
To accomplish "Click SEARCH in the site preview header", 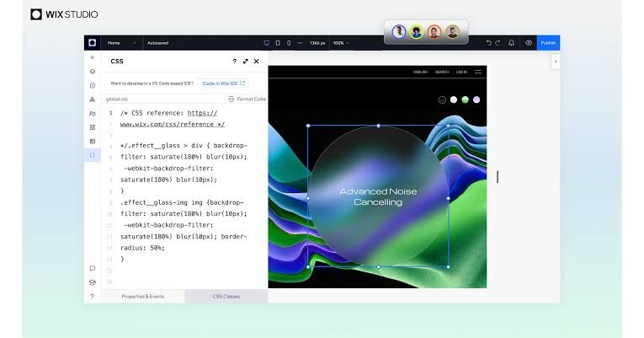I will (x=442, y=72).
